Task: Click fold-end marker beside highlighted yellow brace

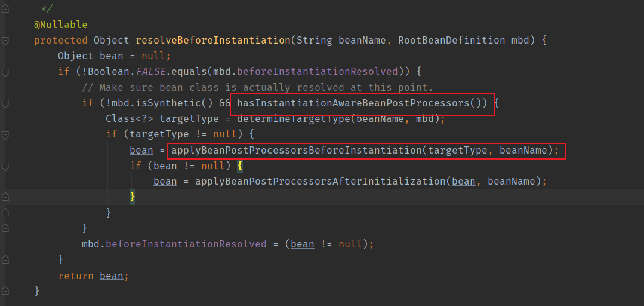Action: (5, 197)
